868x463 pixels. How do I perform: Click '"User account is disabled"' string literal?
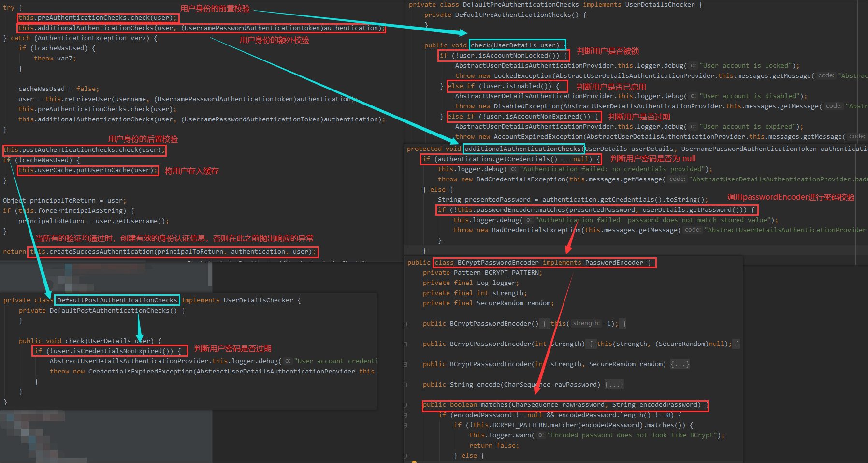[749, 96]
